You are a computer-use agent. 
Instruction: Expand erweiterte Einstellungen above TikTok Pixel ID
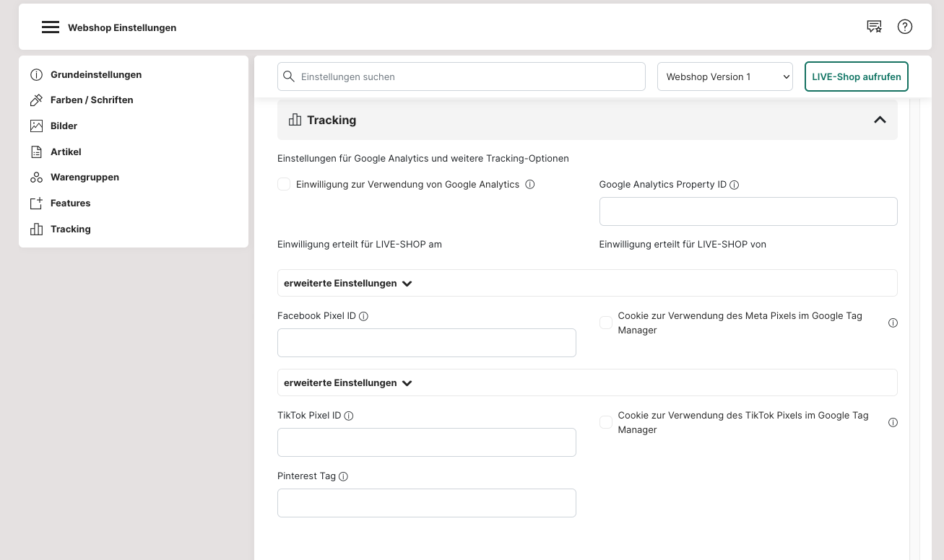tap(587, 382)
